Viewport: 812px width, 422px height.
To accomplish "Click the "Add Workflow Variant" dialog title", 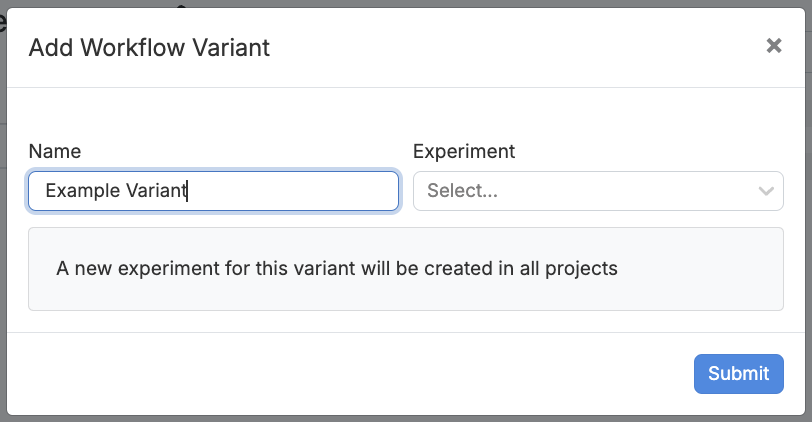I will coord(149,47).
